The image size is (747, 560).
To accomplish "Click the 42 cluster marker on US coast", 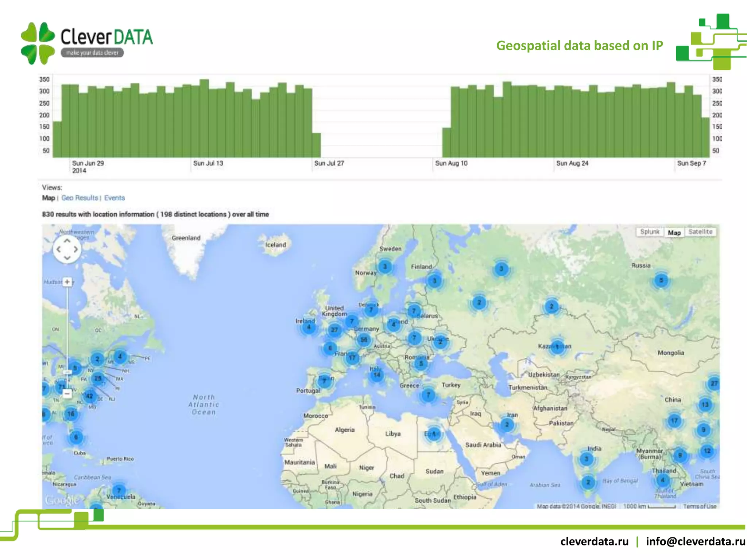I will pyautogui.click(x=89, y=396).
